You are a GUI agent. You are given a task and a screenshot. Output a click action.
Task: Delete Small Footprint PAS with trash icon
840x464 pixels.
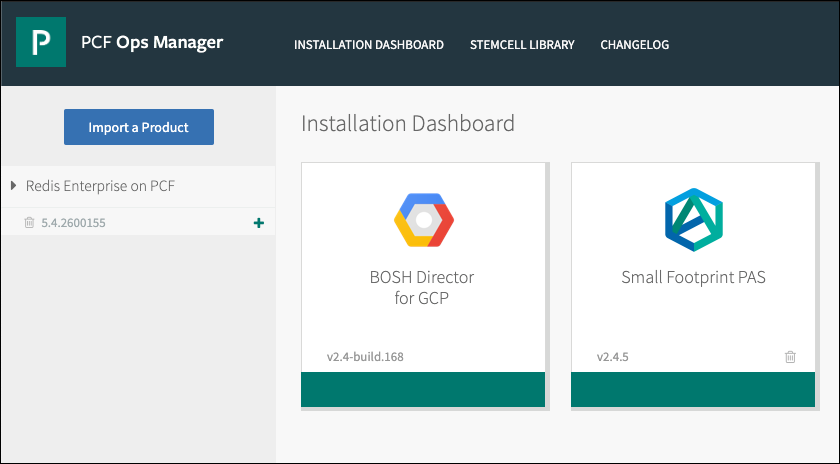[790, 356]
